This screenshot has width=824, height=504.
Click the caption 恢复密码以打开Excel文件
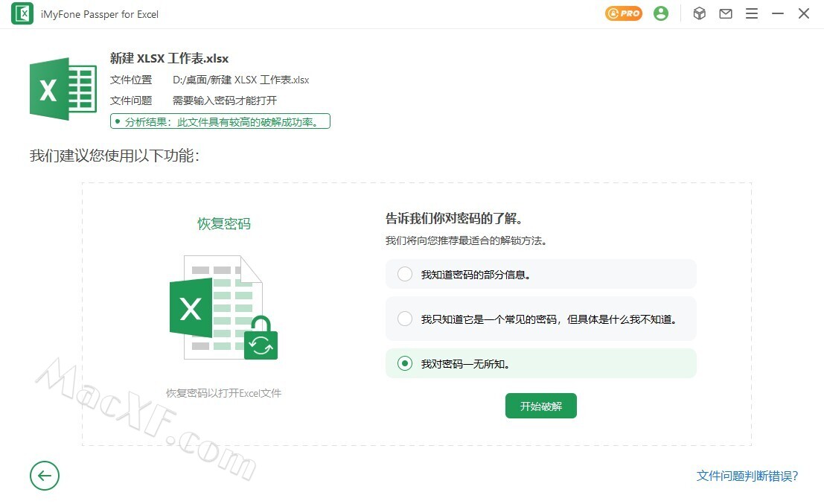tap(224, 393)
